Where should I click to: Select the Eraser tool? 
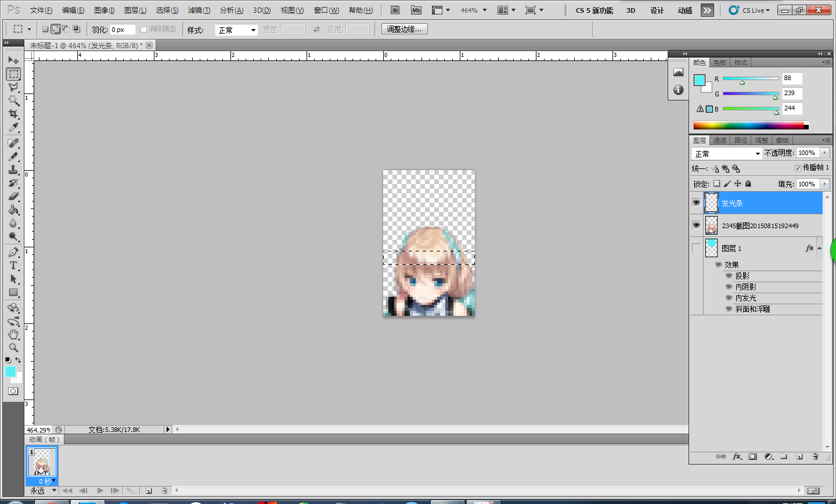pos(13,196)
